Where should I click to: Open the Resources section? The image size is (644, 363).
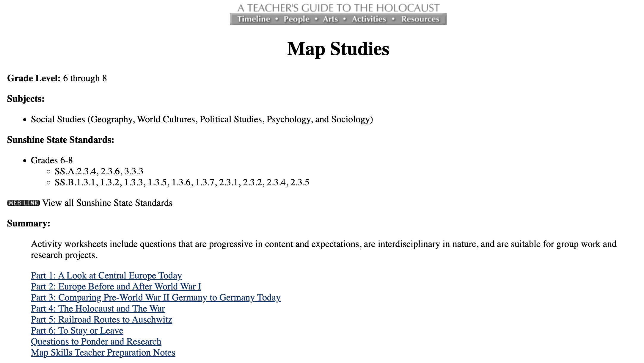[420, 19]
